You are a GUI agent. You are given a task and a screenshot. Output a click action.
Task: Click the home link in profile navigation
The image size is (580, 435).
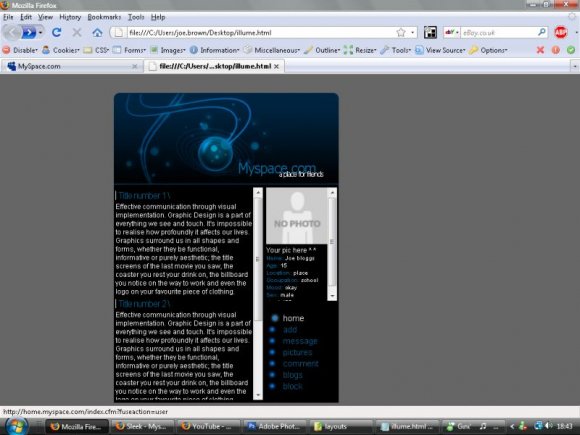293,318
